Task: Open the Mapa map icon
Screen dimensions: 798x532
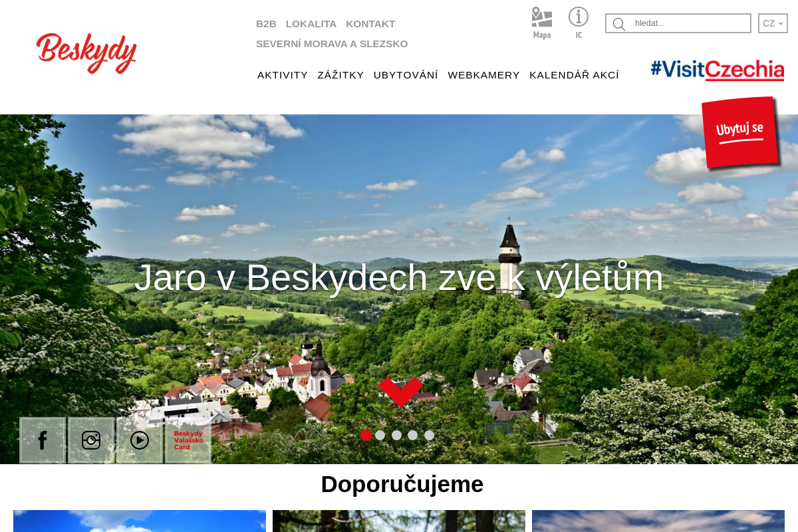Action: (x=541, y=21)
